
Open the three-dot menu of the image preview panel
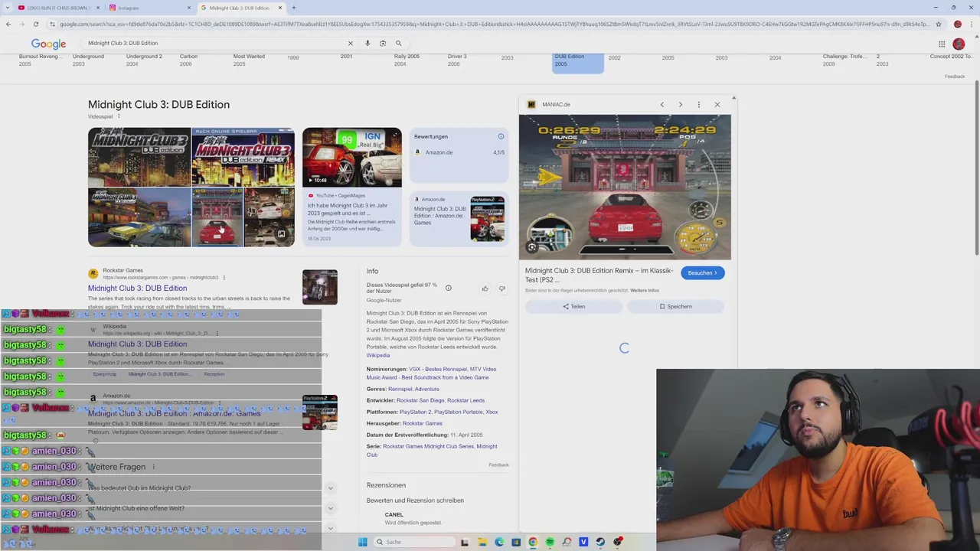coord(698,105)
